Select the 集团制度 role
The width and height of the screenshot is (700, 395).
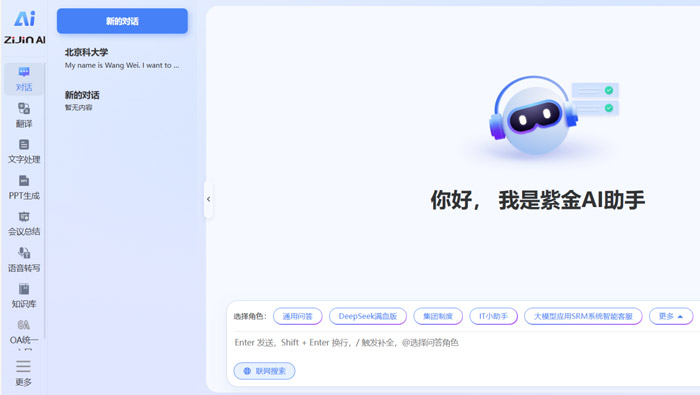[438, 316]
